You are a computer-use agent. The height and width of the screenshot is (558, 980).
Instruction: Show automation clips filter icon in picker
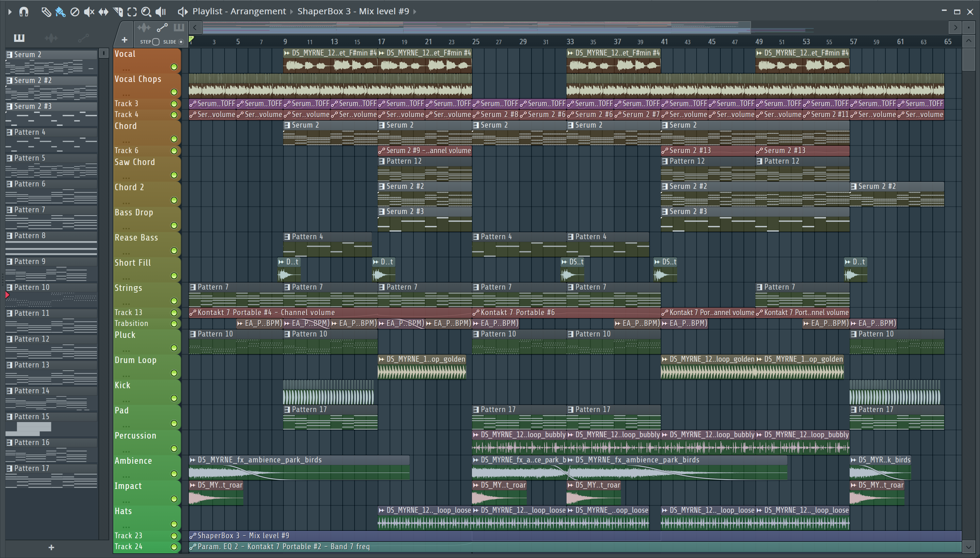(83, 37)
